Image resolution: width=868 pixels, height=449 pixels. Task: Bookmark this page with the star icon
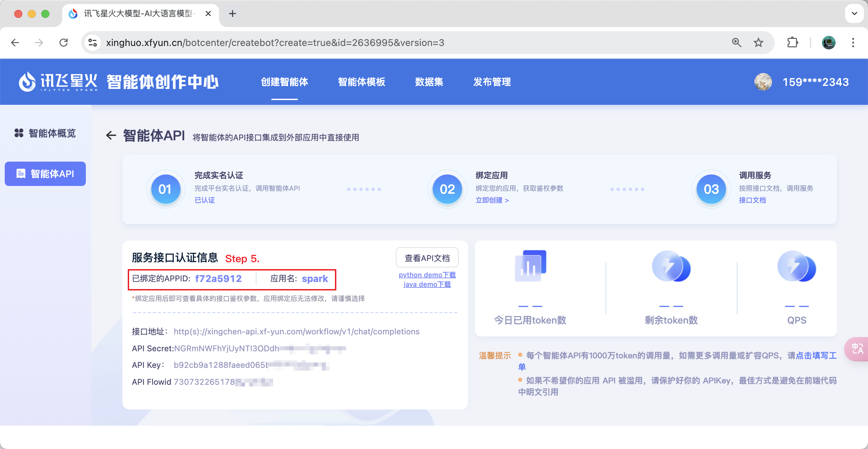point(758,43)
